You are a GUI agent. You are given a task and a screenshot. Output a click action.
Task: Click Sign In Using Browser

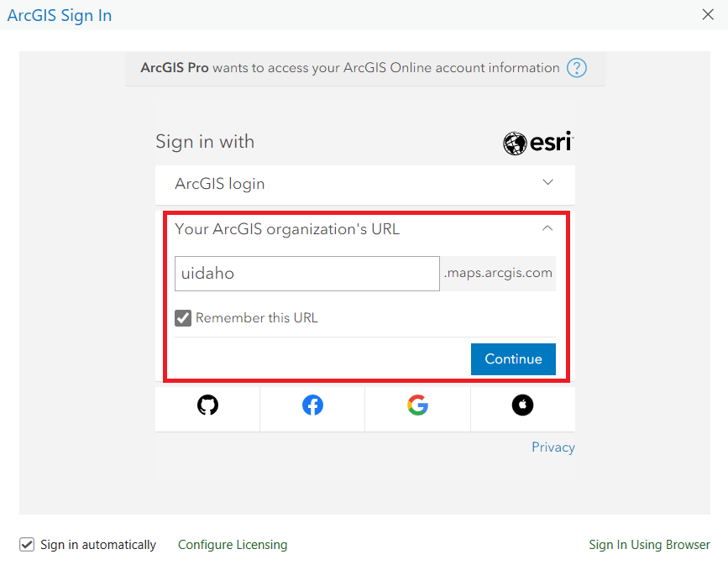649,545
